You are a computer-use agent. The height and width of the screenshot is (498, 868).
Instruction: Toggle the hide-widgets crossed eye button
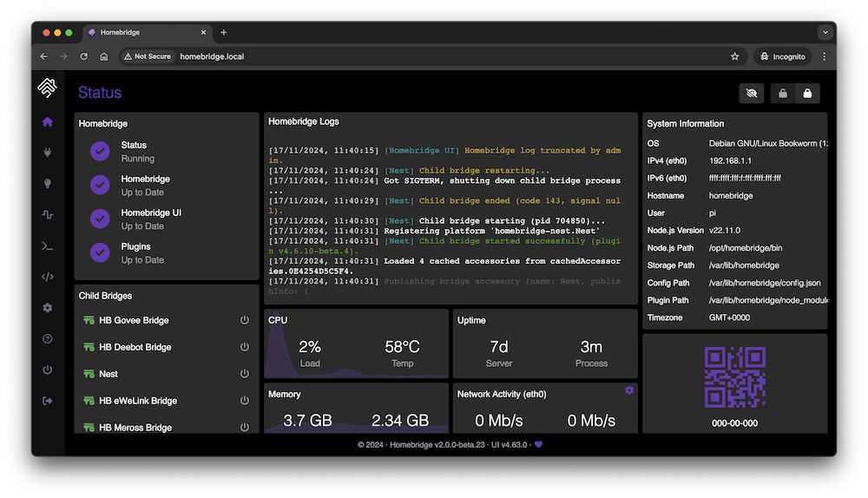pos(752,94)
